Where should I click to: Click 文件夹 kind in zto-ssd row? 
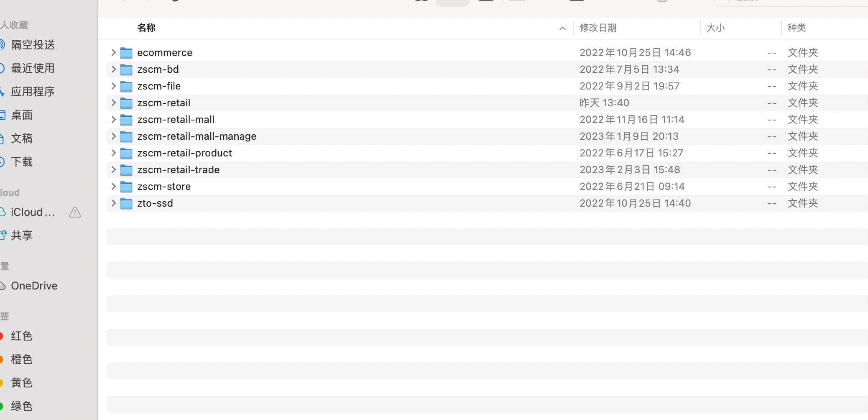click(x=803, y=203)
